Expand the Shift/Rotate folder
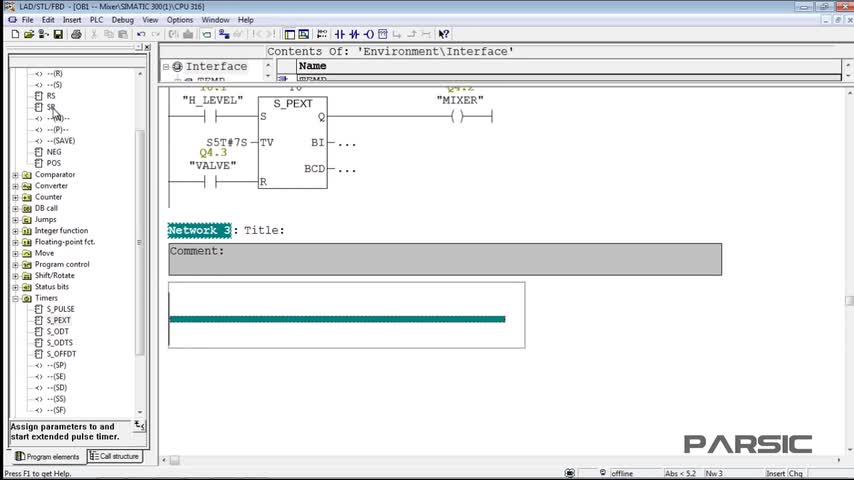 coord(16,276)
